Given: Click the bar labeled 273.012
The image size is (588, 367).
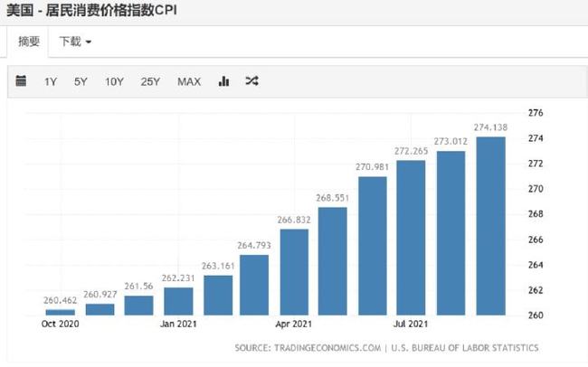Looking at the screenshot, I should coord(450,233).
